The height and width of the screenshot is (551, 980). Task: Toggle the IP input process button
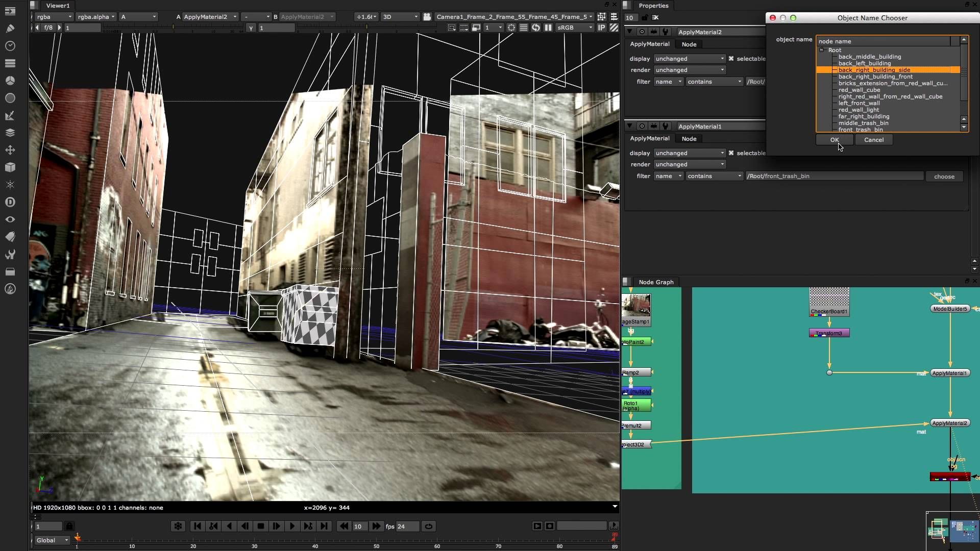coord(602,28)
